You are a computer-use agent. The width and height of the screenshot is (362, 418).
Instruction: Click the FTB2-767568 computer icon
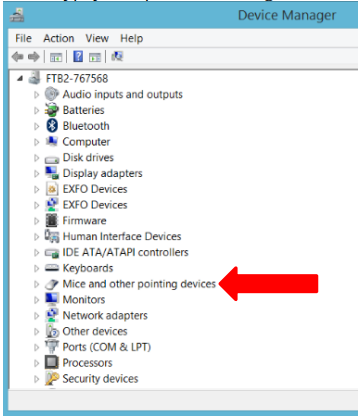(x=34, y=78)
